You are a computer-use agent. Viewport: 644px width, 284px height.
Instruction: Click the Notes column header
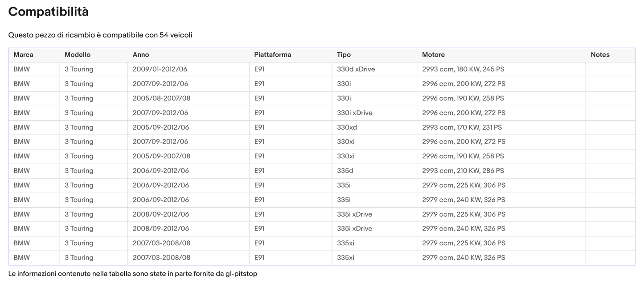point(600,55)
